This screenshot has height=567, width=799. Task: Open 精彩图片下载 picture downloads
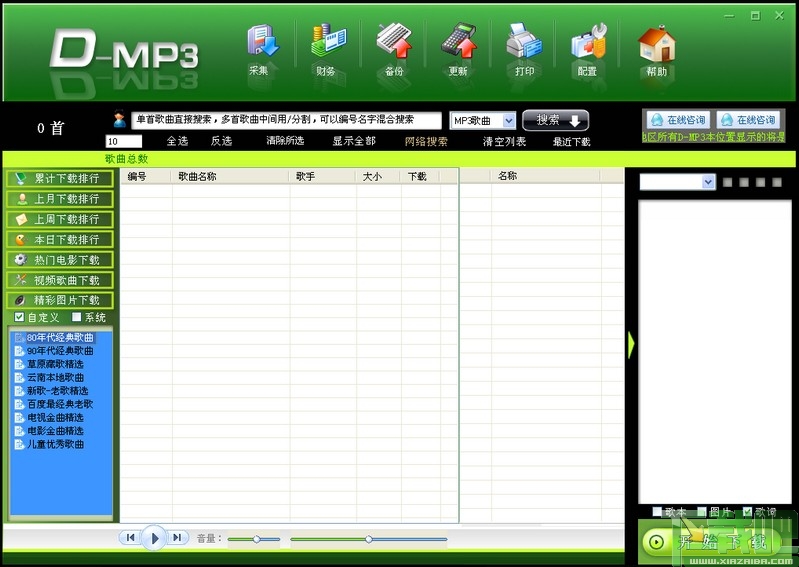tap(60, 300)
